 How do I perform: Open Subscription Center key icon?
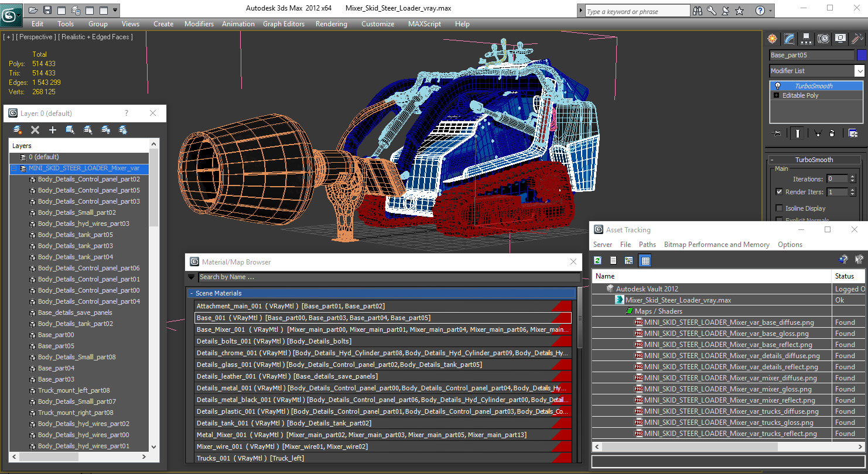point(712,11)
